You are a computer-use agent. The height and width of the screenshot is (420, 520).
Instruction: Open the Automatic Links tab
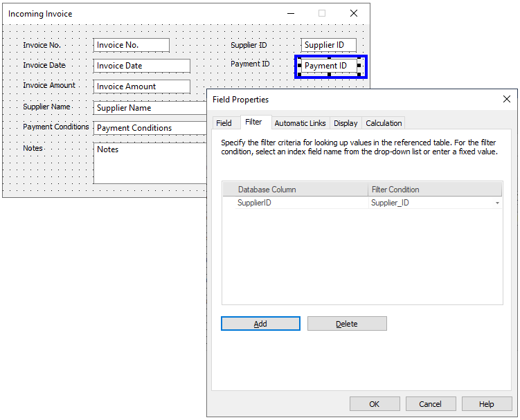click(300, 123)
